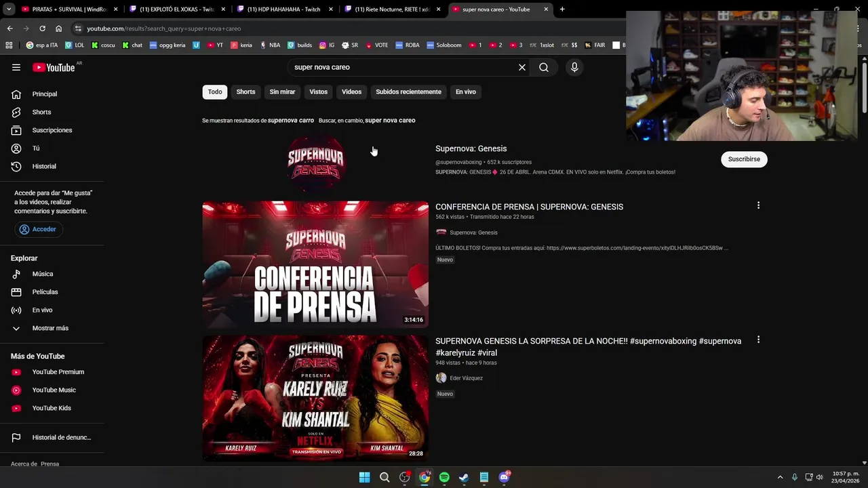Open the Soloboom bookmark
This screenshot has width=868, height=488.
(443, 45)
